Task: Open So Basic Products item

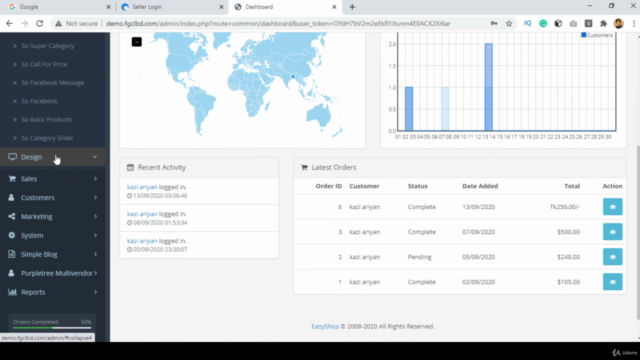Action: [x=46, y=120]
